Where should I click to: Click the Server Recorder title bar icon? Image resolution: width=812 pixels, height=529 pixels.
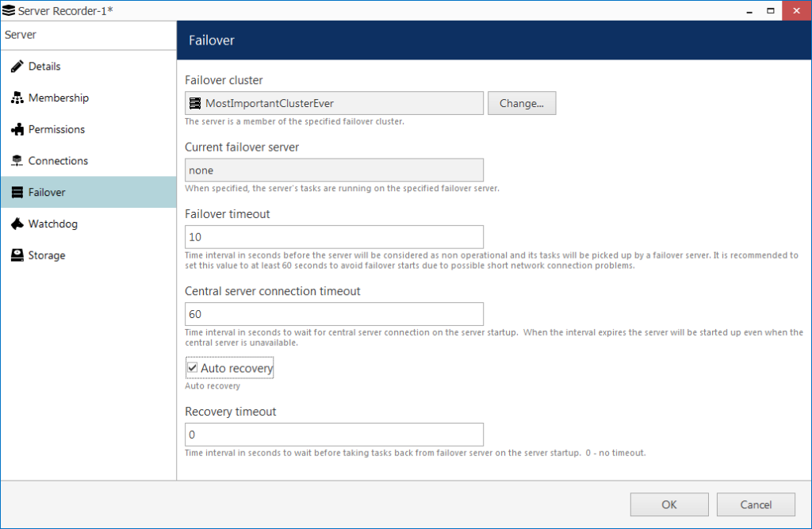tap(9, 10)
